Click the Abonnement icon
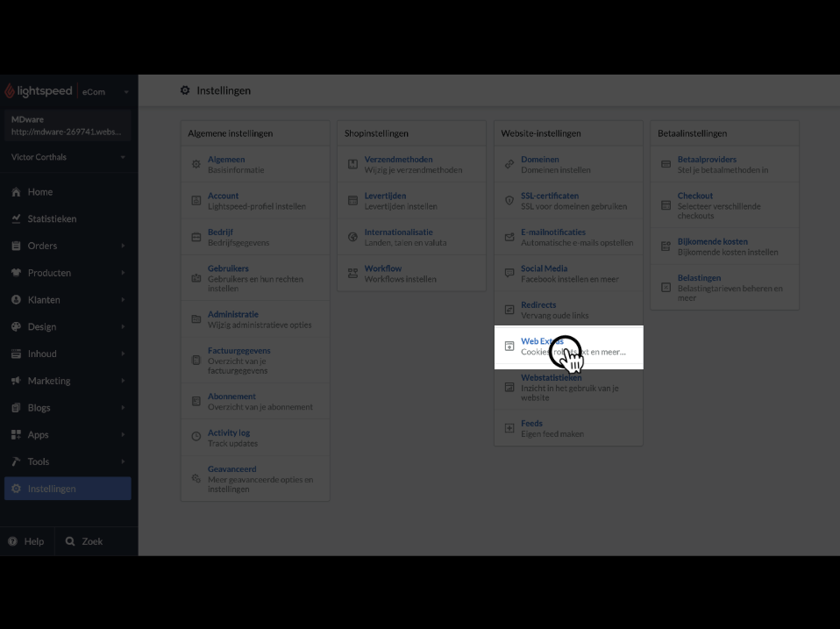The image size is (840, 629). click(196, 401)
